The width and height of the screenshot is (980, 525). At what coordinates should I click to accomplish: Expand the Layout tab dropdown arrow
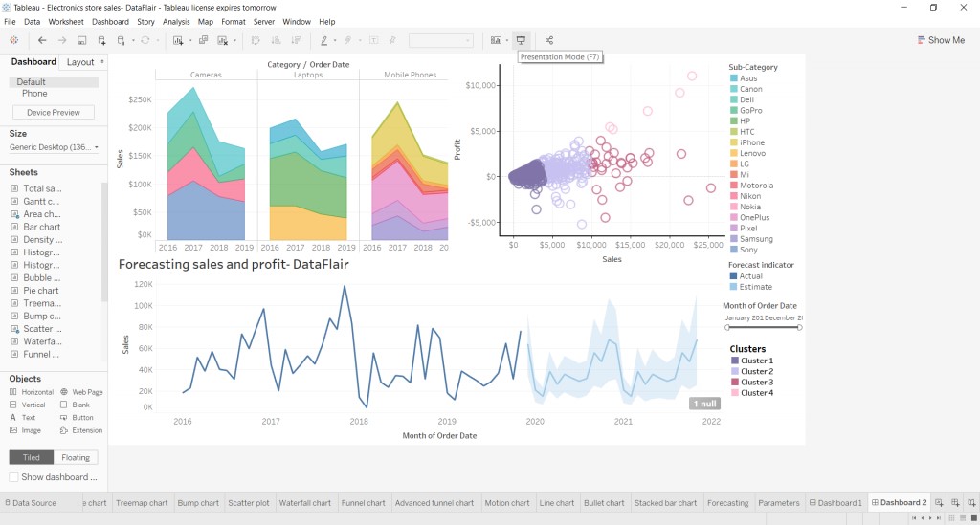101,62
